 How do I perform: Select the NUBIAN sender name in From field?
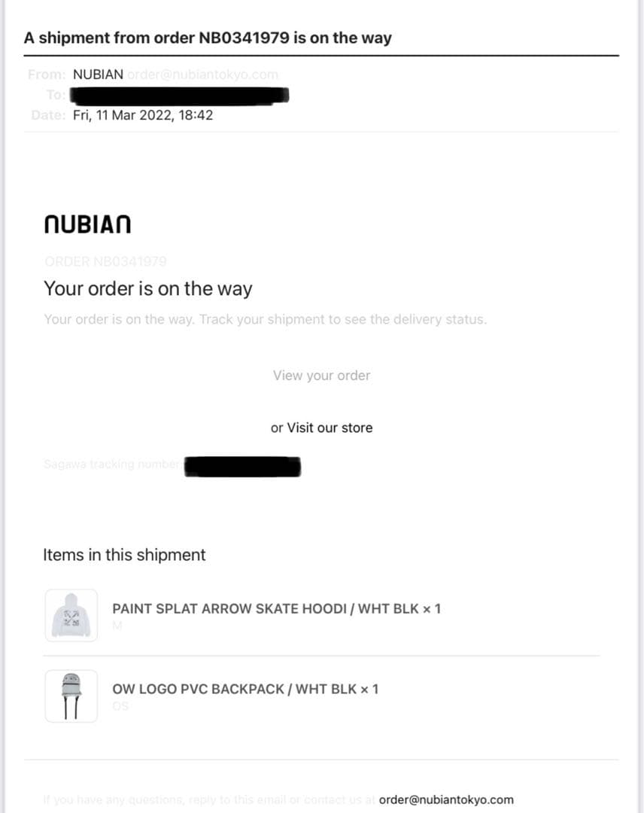click(98, 75)
